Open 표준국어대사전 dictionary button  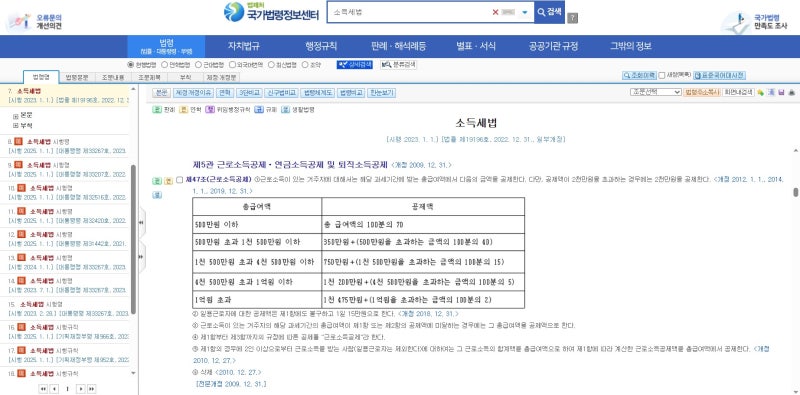pyautogui.click(x=719, y=76)
